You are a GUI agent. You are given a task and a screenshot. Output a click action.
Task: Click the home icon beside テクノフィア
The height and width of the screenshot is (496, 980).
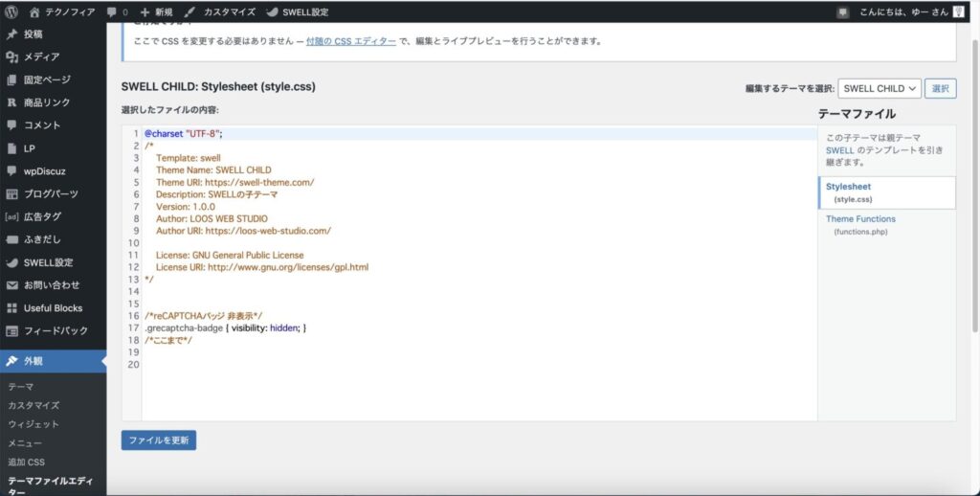pos(34,11)
